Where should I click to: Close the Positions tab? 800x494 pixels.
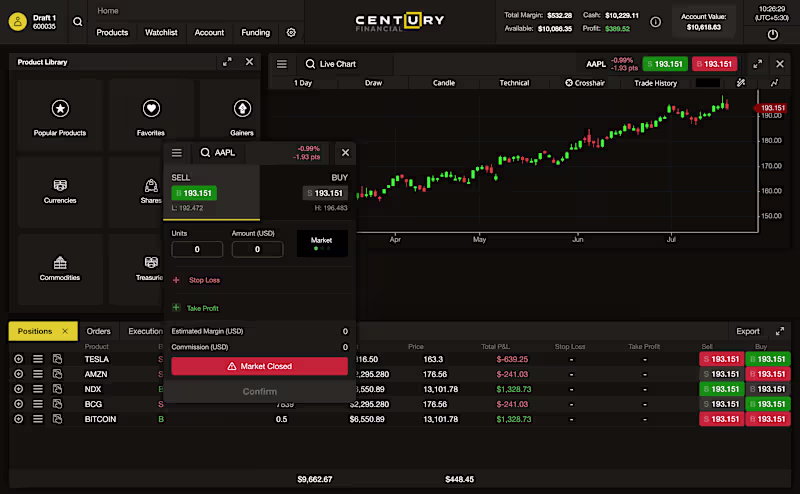(65, 331)
